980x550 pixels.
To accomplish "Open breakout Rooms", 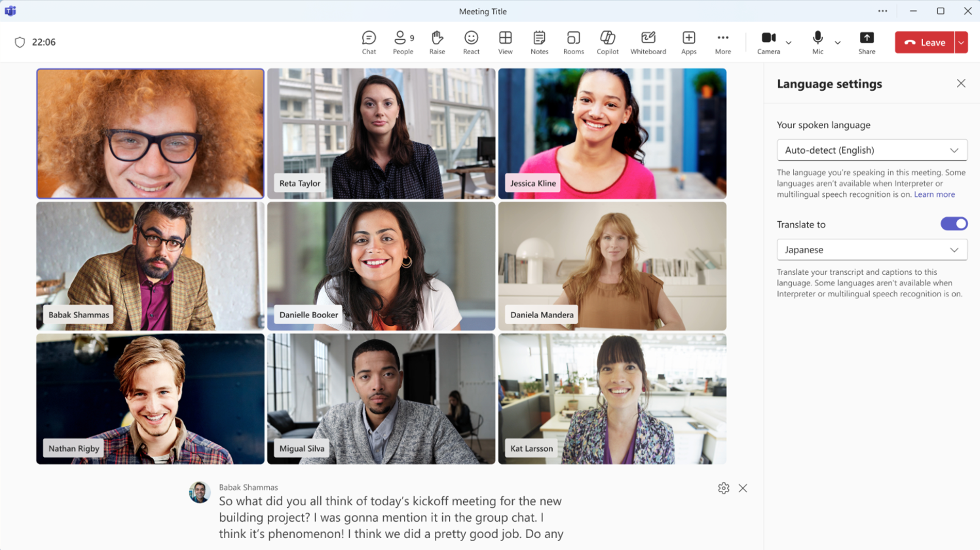I will 573,42.
